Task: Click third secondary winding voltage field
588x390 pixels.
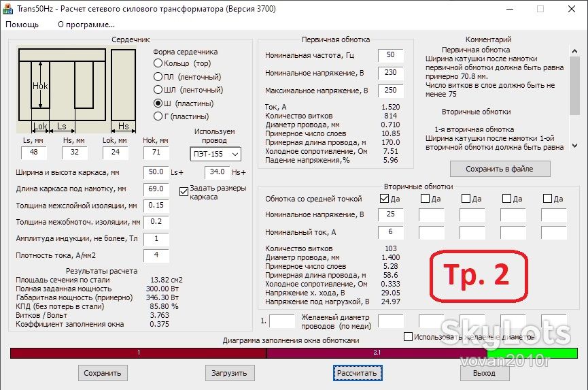Action: tap(472, 214)
